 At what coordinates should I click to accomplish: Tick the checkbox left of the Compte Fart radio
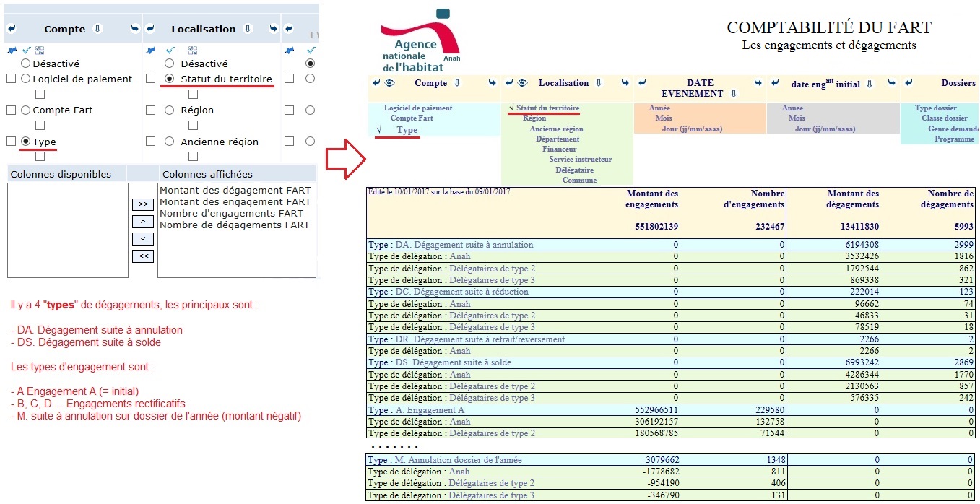click(11, 110)
